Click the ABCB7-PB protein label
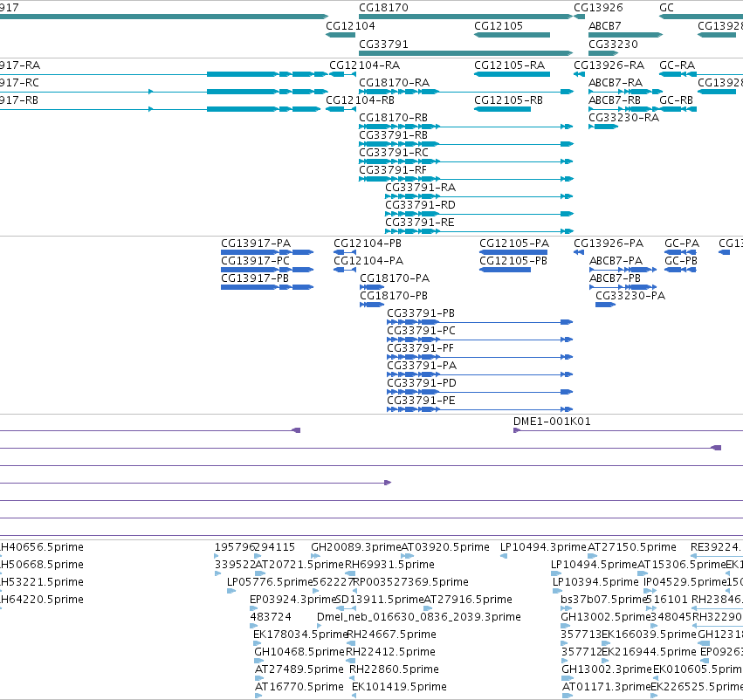Image resolution: width=743 pixels, height=700 pixels. (615, 278)
